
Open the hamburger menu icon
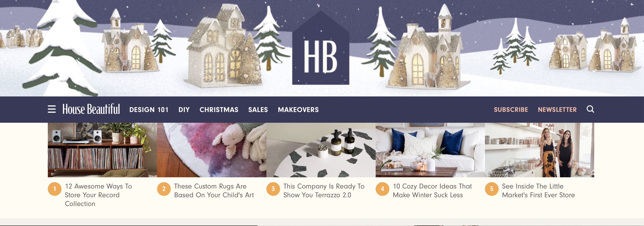tap(52, 109)
